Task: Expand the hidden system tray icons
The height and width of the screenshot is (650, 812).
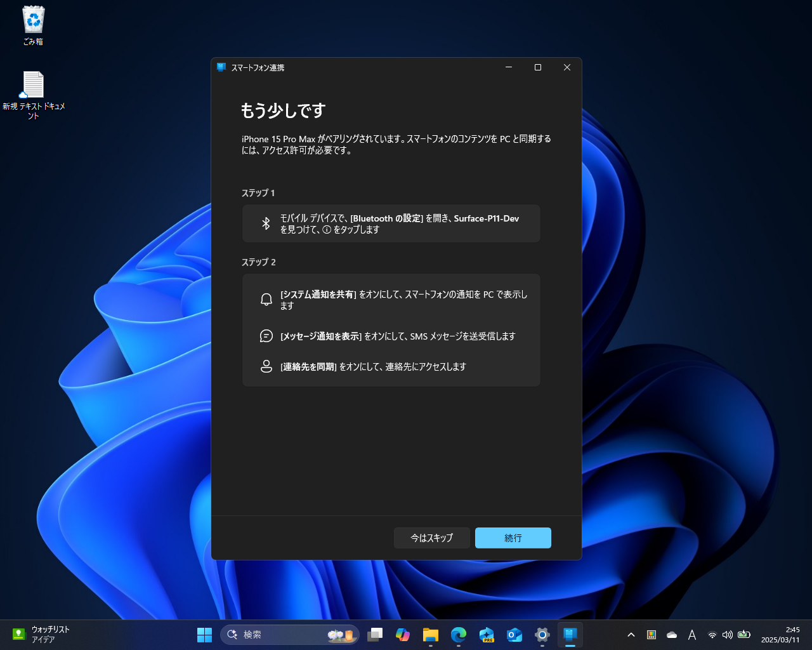Action: 631,635
